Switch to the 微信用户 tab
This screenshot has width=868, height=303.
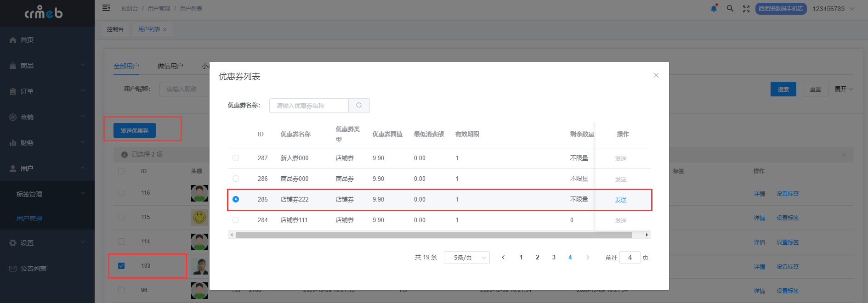(x=170, y=66)
